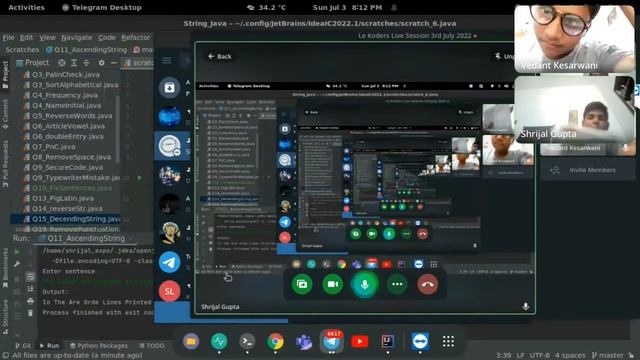
Task: Open the View menu in IntelliJ
Action: [x=47, y=38]
